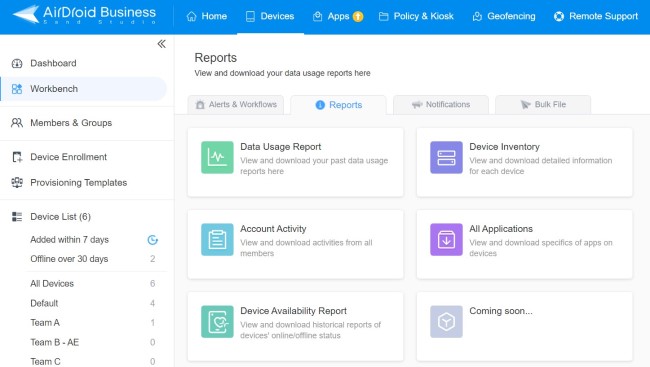
Task: Open the Data Usage Report green chart icon
Action: (x=217, y=157)
